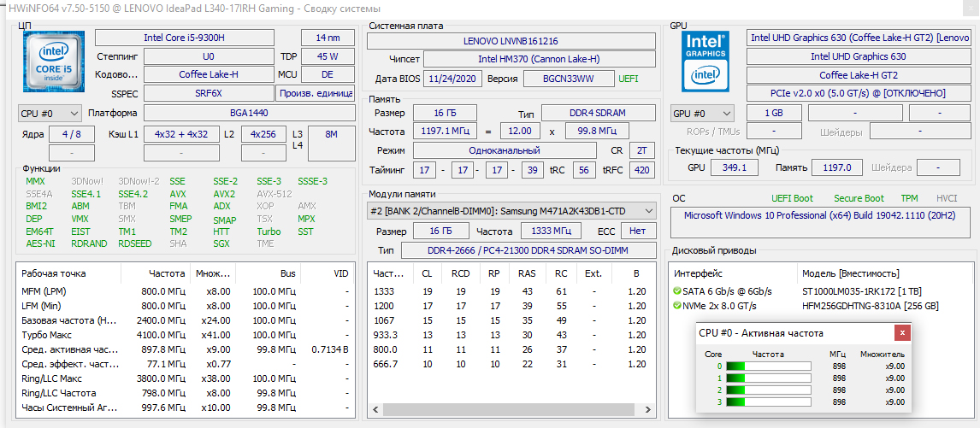Click the Intel UHD Graphics 630 name field

pos(858,56)
